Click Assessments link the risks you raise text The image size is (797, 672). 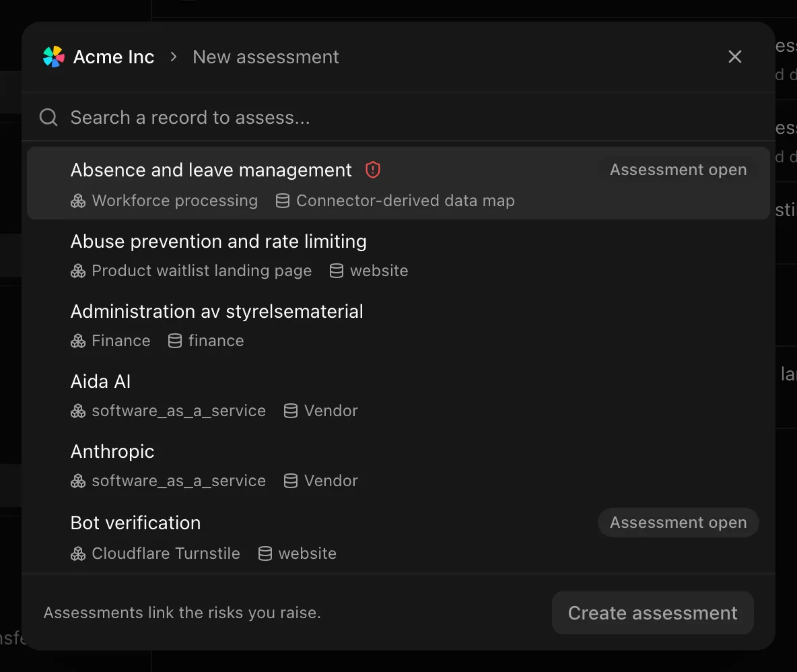(x=182, y=613)
